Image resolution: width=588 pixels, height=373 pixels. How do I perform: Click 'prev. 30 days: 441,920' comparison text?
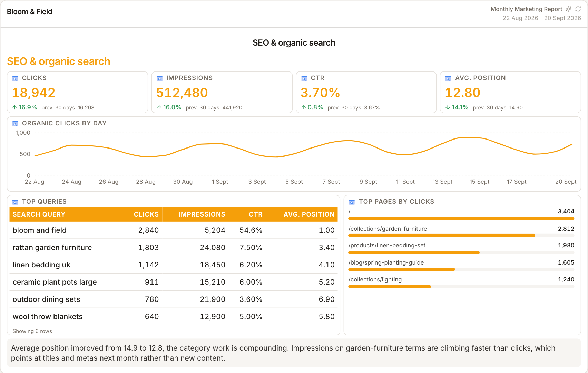(214, 108)
